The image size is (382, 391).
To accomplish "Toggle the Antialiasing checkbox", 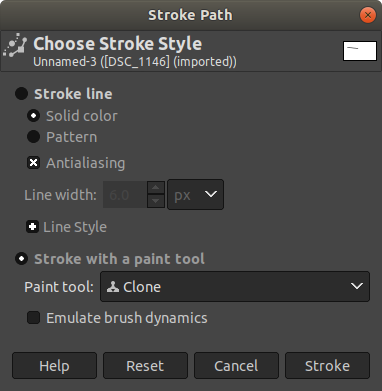I will tap(33, 163).
